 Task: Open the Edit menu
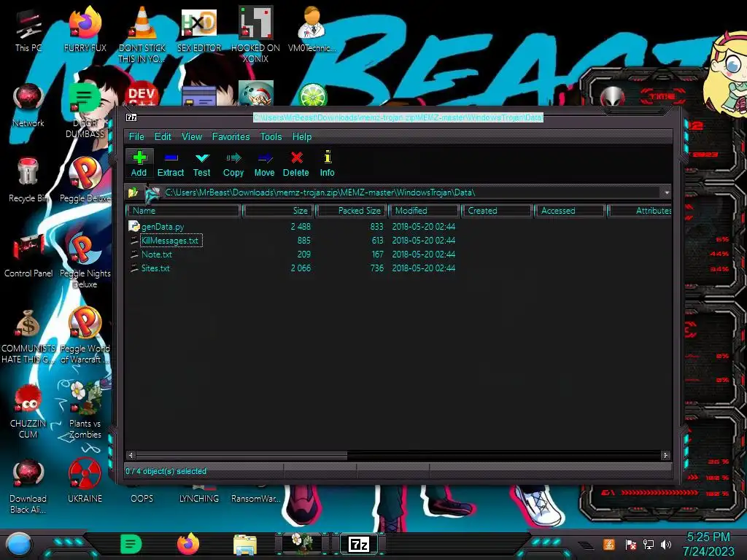[163, 136]
